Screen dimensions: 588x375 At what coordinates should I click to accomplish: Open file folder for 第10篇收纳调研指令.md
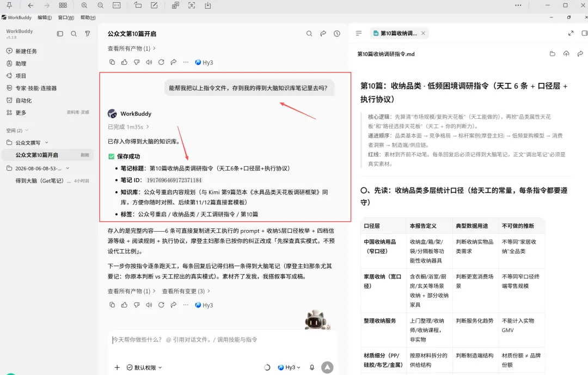553,53
